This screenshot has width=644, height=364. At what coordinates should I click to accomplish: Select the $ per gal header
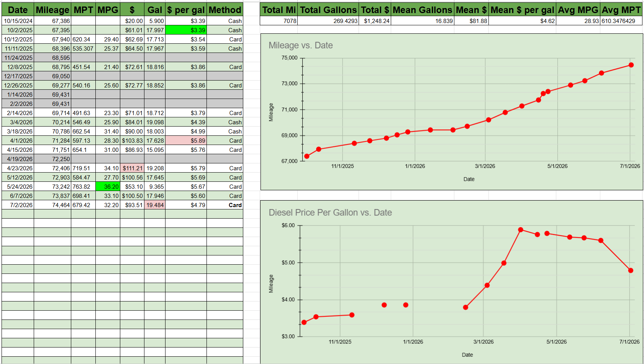(186, 10)
